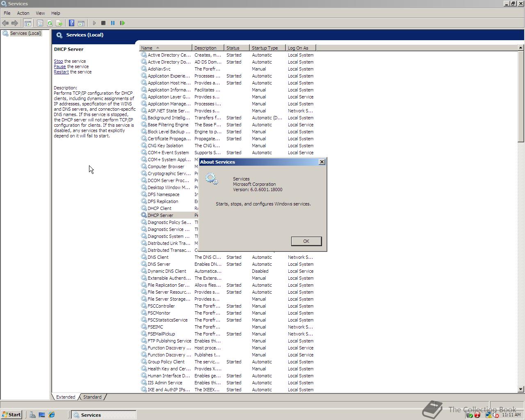Select the FTP Publishing Service row
Screen dimensions: 525x420
(169, 341)
